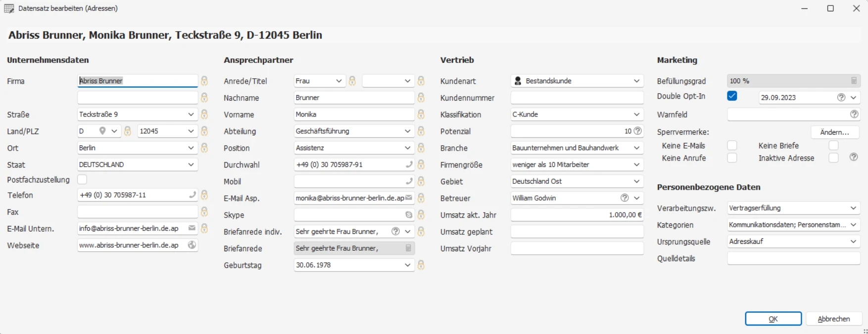Click the Umsatz akt. Jahr field 1.000,00 €

click(577, 215)
